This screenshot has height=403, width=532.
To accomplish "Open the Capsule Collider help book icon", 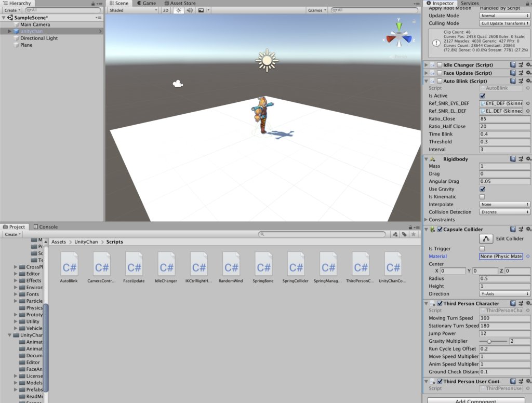I will pos(513,229).
